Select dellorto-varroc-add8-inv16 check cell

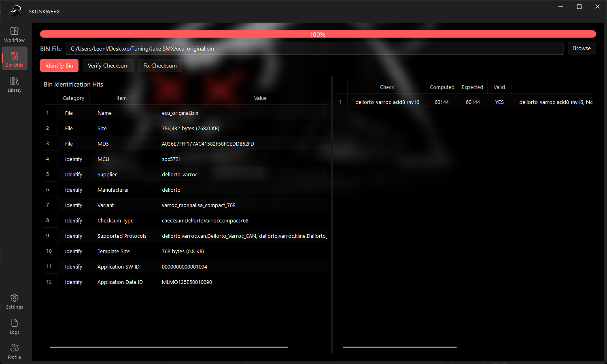pos(387,102)
